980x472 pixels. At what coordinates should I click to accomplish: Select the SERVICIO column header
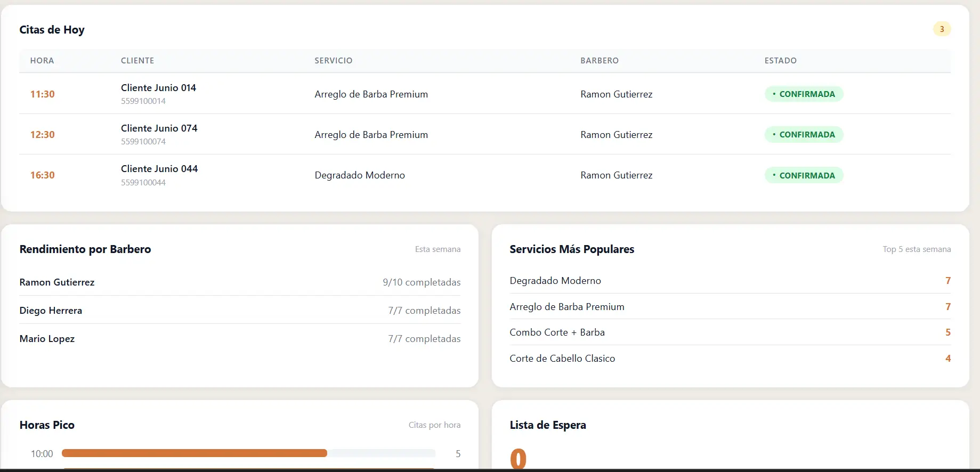tap(334, 61)
